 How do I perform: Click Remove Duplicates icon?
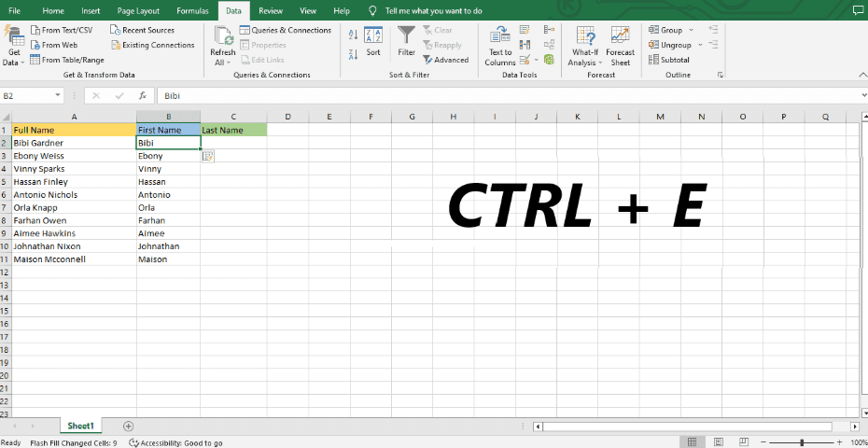pos(525,45)
